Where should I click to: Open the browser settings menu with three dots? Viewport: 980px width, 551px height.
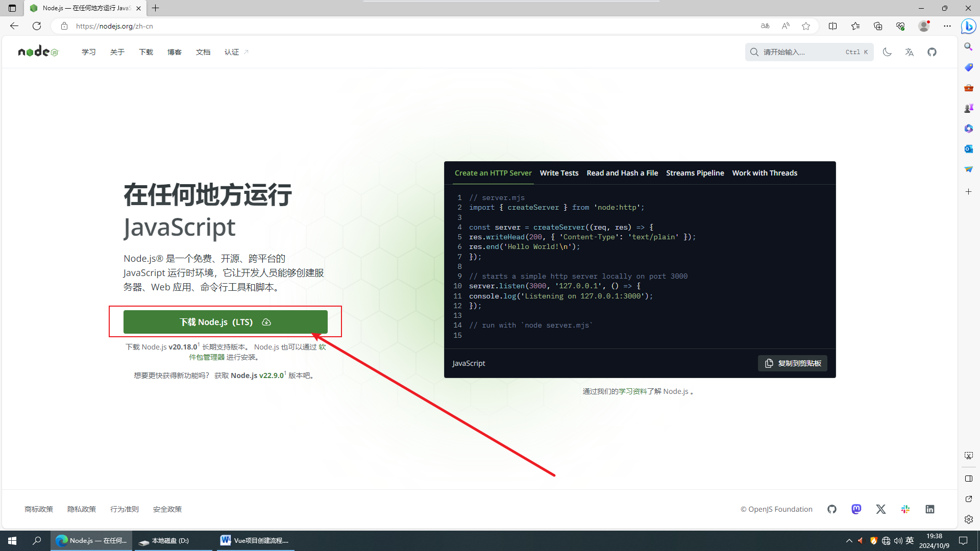(947, 26)
